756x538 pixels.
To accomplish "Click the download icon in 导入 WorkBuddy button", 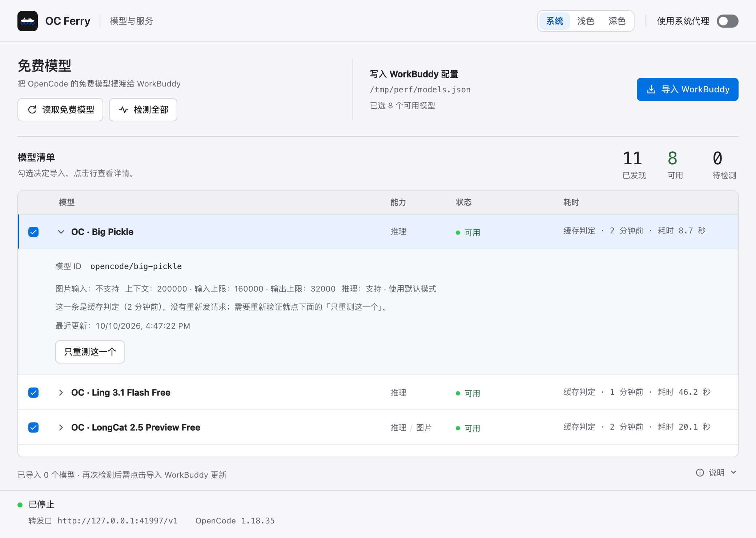I will click(651, 89).
